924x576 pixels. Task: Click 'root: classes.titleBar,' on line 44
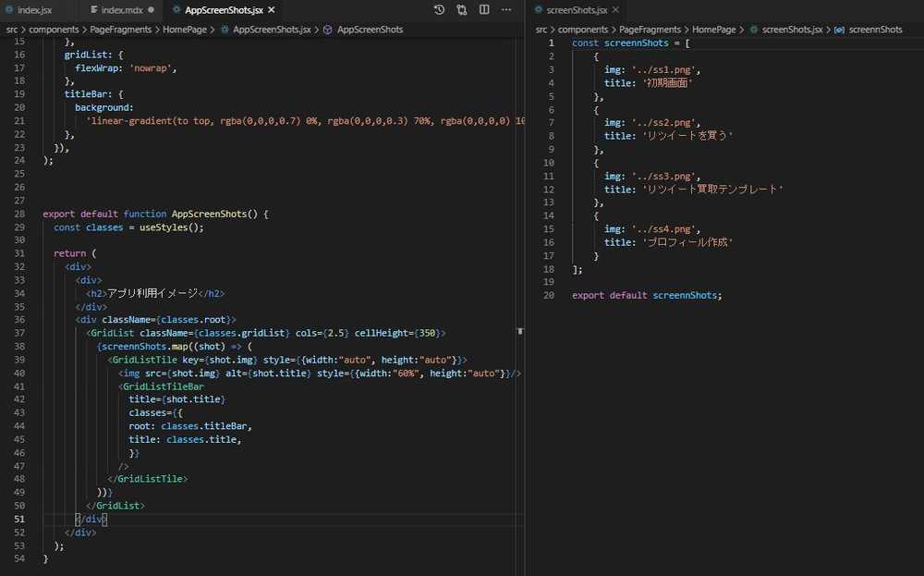click(x=190, y=426)
